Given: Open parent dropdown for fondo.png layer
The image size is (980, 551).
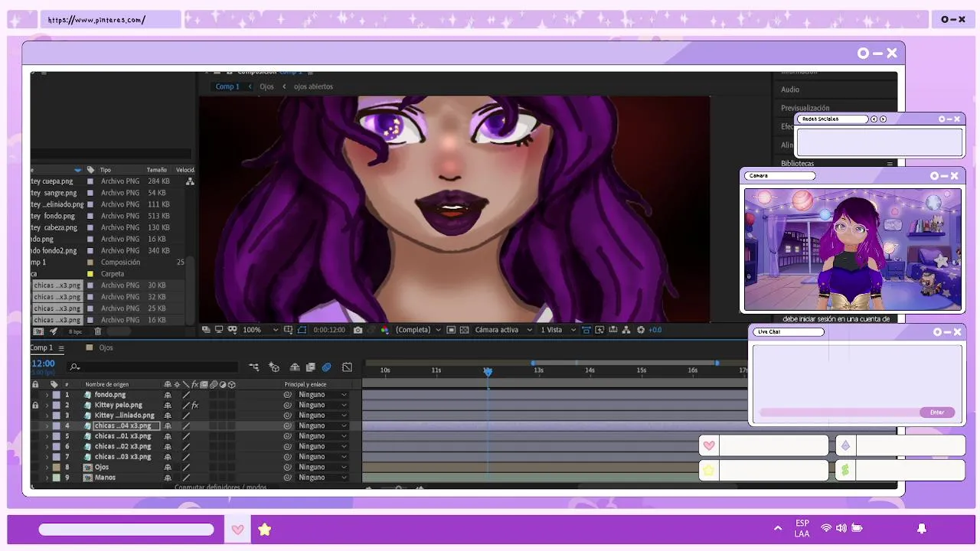Looking at the screenshot, I should click(322, 395).
